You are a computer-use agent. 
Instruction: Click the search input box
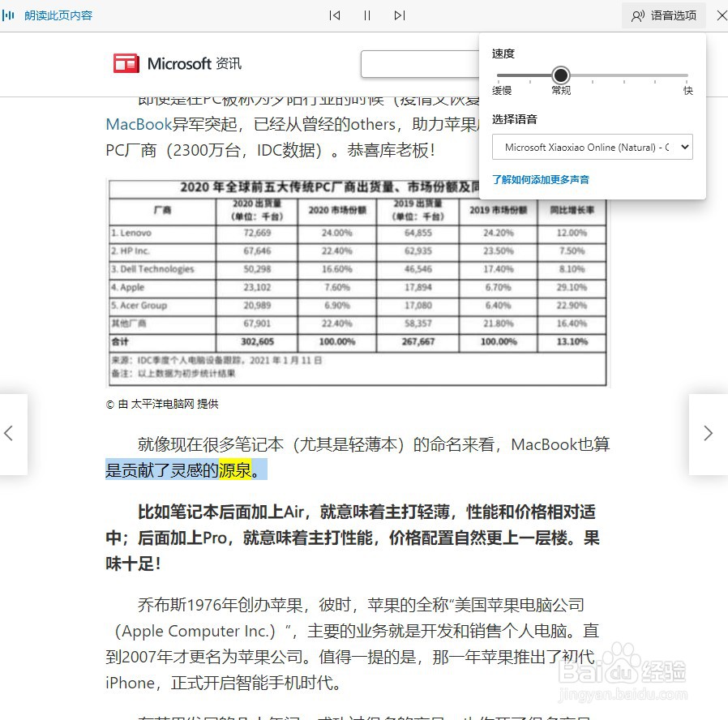pyautogui.click(x=420, y=64)
